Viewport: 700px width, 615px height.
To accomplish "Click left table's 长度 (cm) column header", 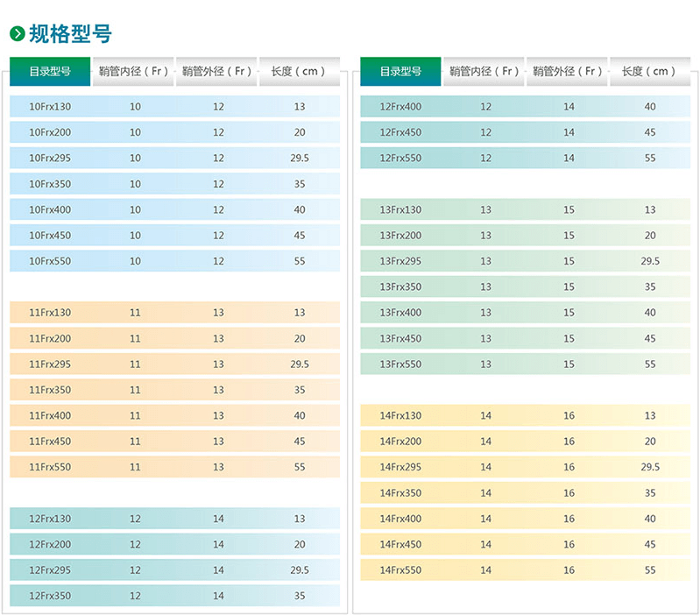I will coord(299,71).
